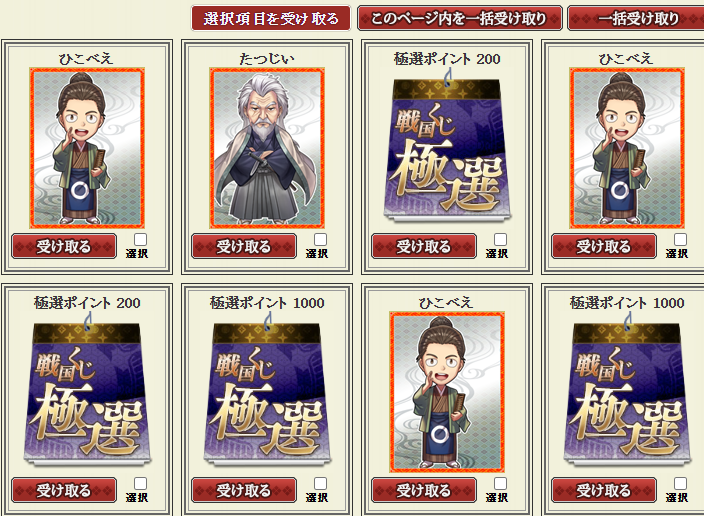The image size is (704, 516).
Task: Select second-row right 極選ポイント 1000 ticket image
Action: tap(627, 394)
